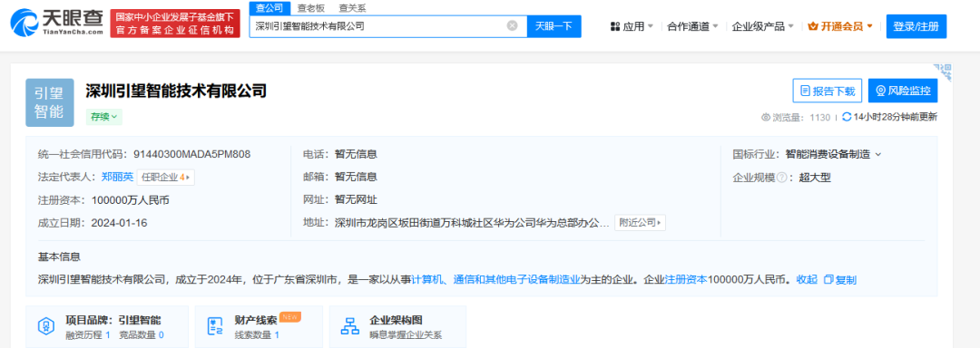Switch to the 查公司 tab

pyautogui.click(x=269, y=8)
